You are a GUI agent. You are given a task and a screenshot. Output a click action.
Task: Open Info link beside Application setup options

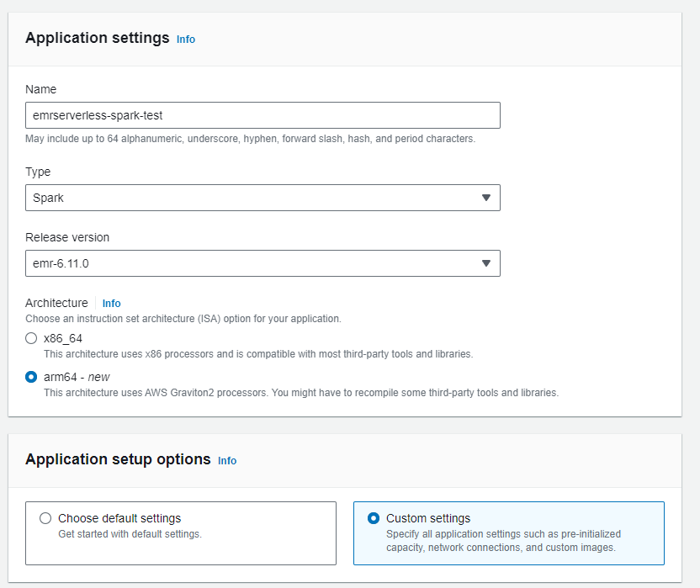click(x=227, y=461)
